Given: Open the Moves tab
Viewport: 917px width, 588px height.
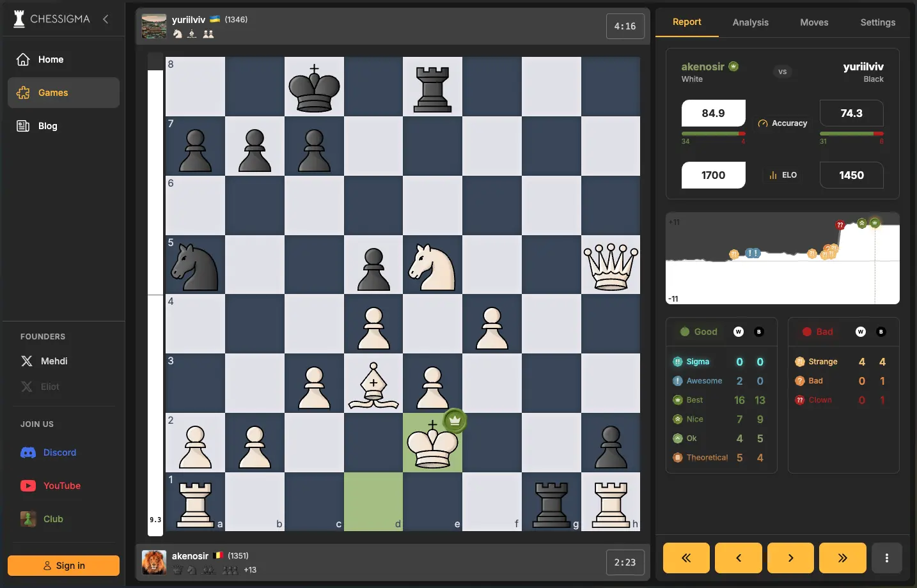Looking at the screenshot, I should [x=814, y=22].
